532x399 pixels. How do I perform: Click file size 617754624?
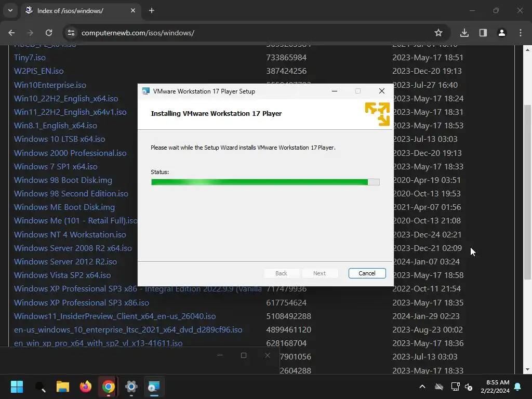tap(286, 303)
